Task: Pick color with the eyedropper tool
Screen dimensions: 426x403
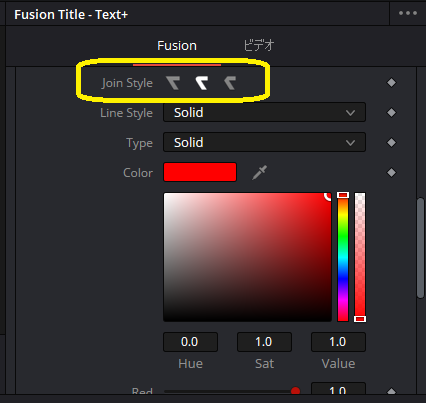Action: pos(259,172)
